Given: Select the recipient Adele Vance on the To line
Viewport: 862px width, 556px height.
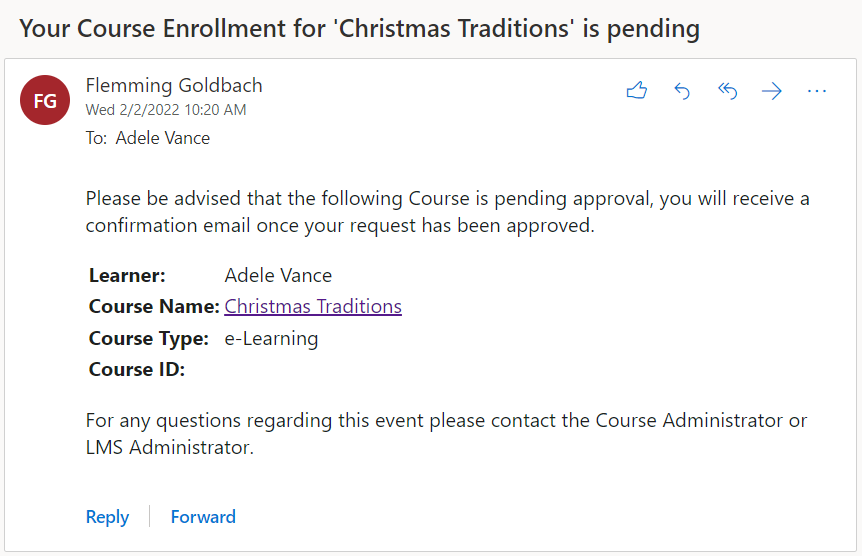Looking at the screenshot, I should tap(163, 137).
